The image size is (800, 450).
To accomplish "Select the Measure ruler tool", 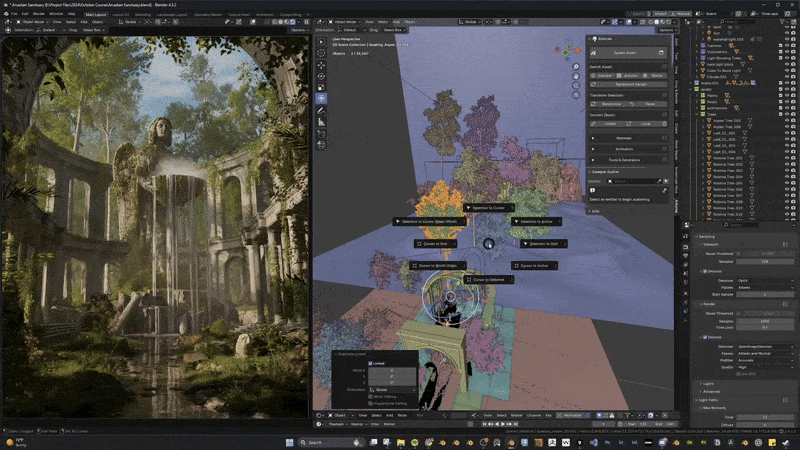I will point(321,122).
